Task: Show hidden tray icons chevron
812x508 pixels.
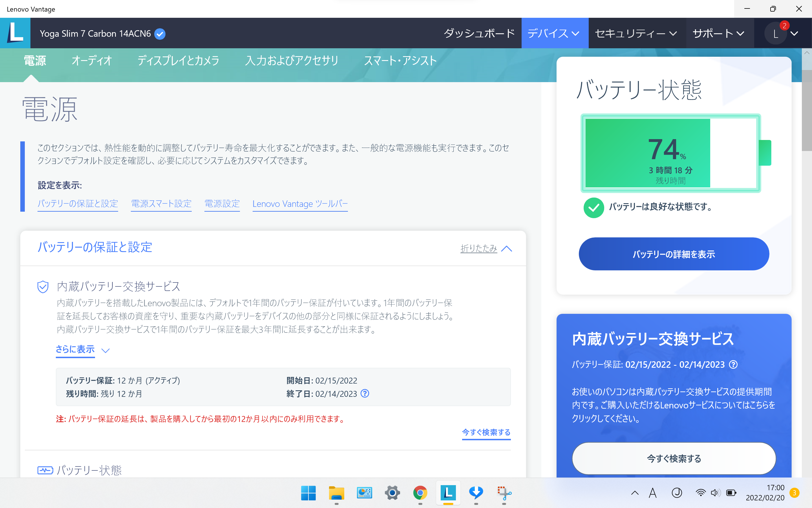Action: (x=635, y=493)
